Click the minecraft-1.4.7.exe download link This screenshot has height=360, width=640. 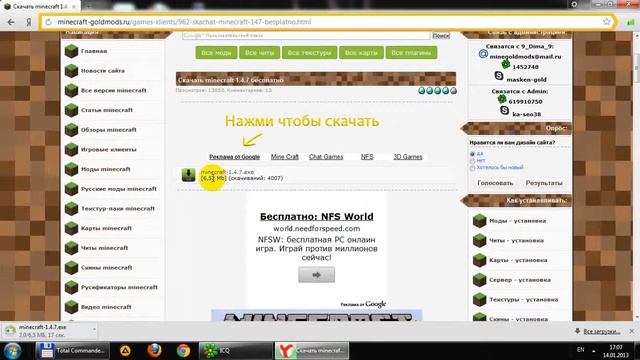[227, 172]
